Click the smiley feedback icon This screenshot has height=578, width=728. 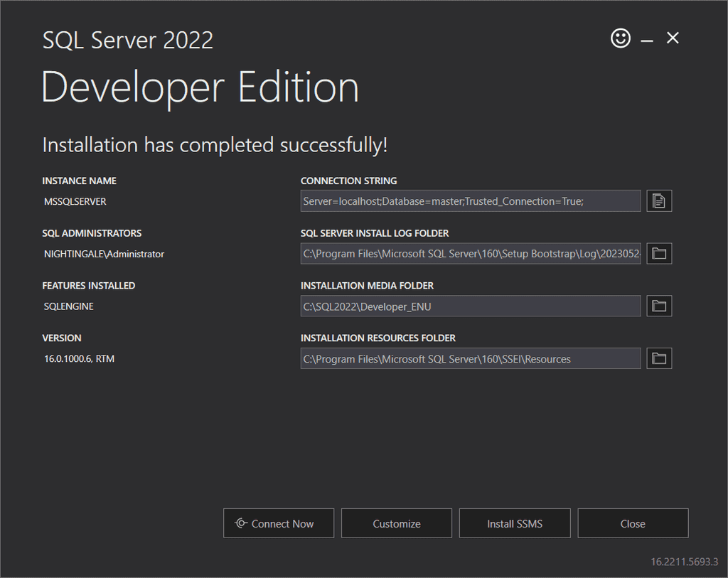point(620,38)
